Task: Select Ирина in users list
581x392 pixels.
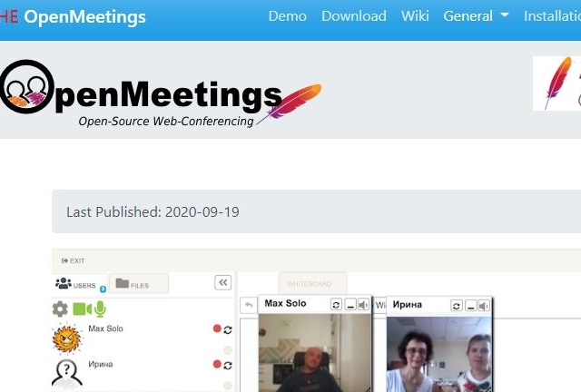Action: click(101, 364)
